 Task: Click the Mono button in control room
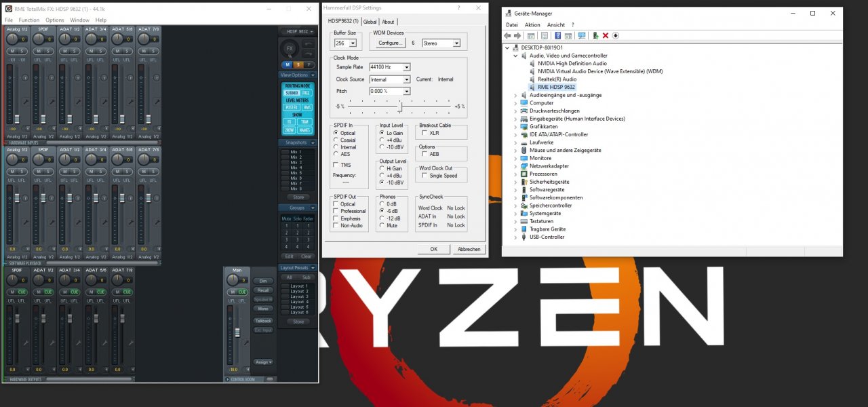[x=263, y=309]
